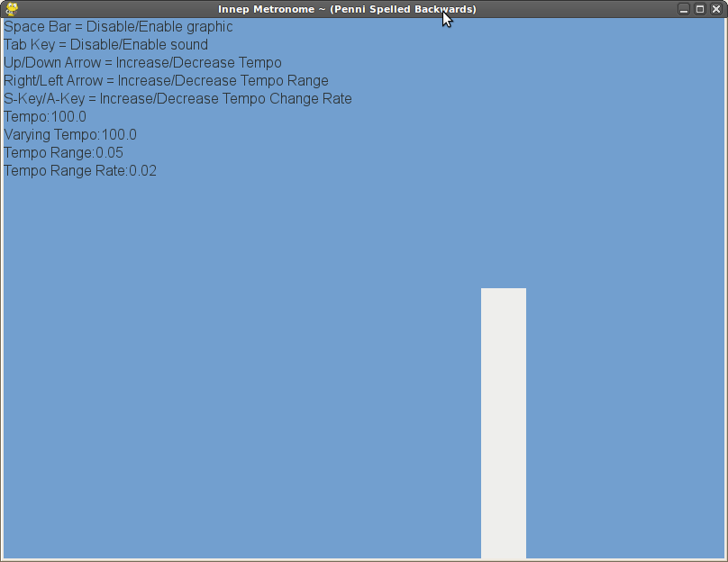Click 'Right/Left Arrow' Tempo Range instruction line
The image size is (728, 562).
pos(166,81)
